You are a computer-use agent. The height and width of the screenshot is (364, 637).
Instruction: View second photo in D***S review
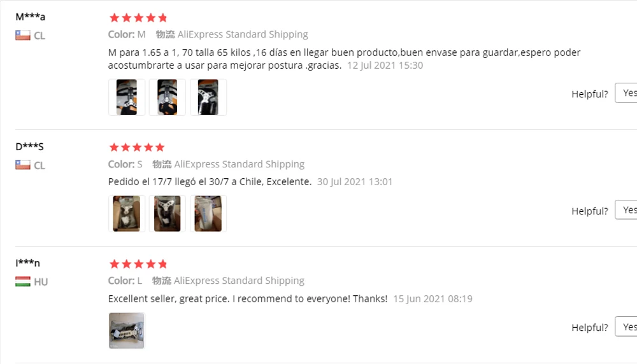[168, 213]
